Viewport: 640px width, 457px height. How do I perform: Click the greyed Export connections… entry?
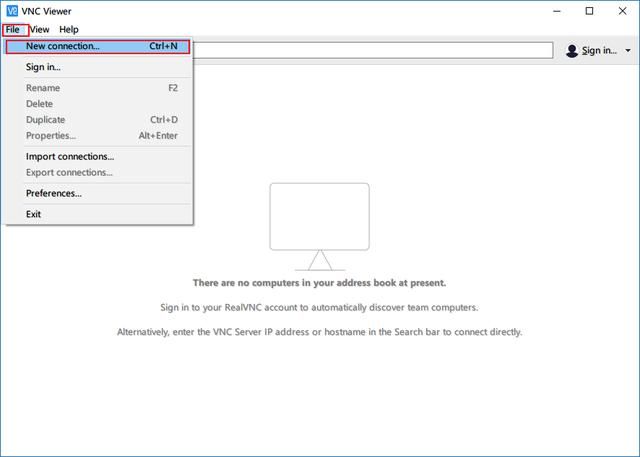click(98, 173)
